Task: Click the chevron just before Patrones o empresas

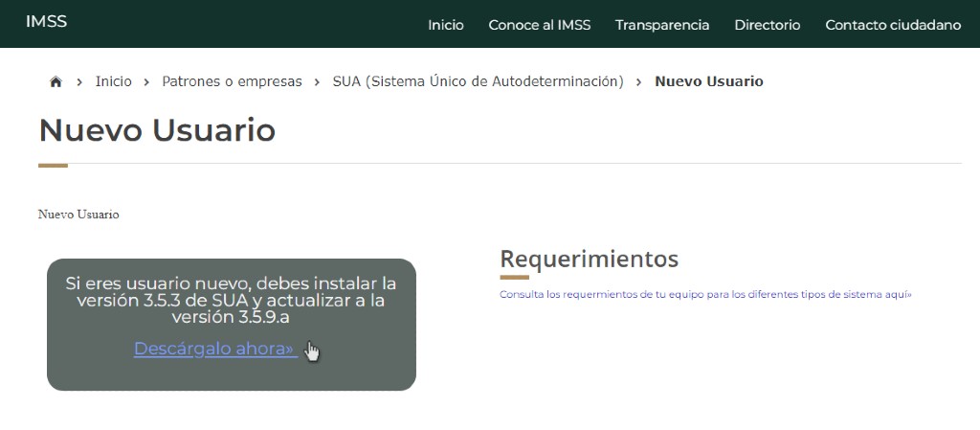Action: click(x=146, y=82)
